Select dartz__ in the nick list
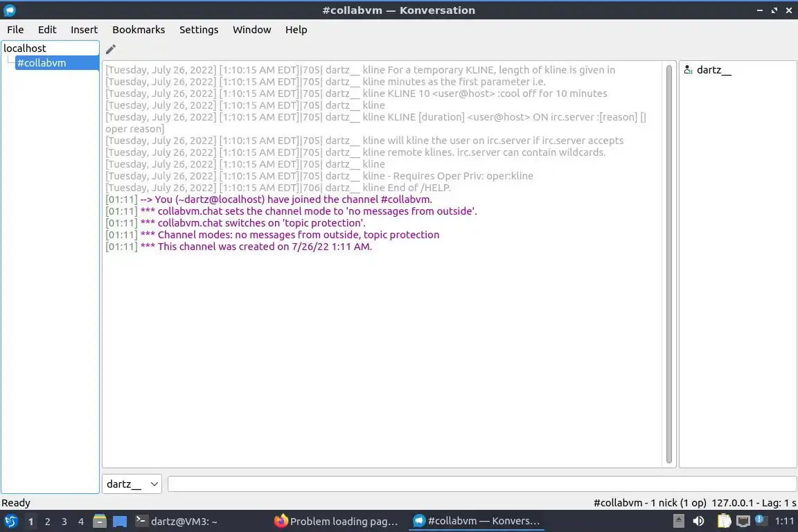This screenshot has height=532, width=798. [713, 70]
